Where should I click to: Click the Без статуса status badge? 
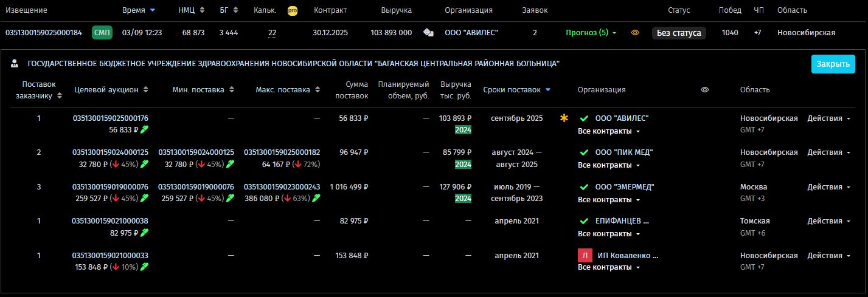tap(678, 33)
